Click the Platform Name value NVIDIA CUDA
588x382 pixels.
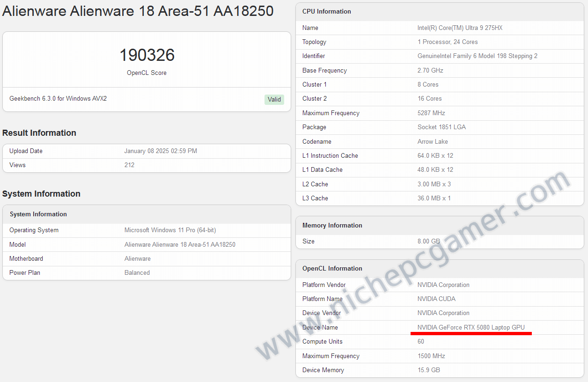(436, 299)
